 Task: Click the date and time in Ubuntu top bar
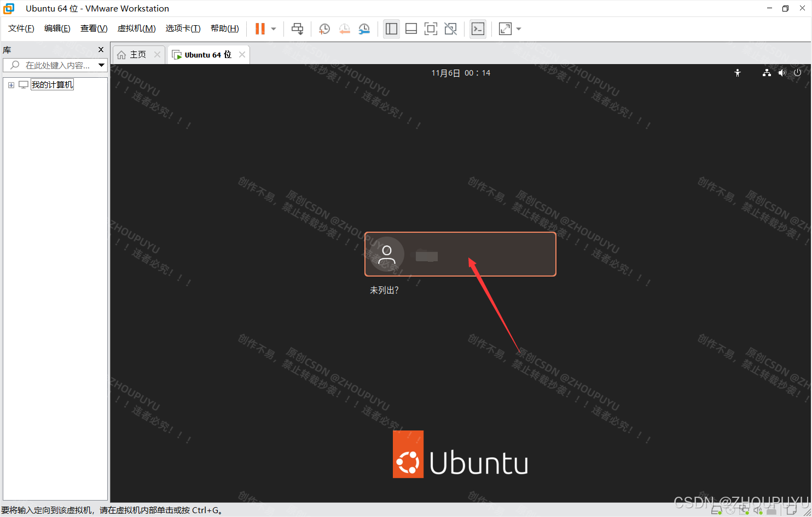point(461,73)
